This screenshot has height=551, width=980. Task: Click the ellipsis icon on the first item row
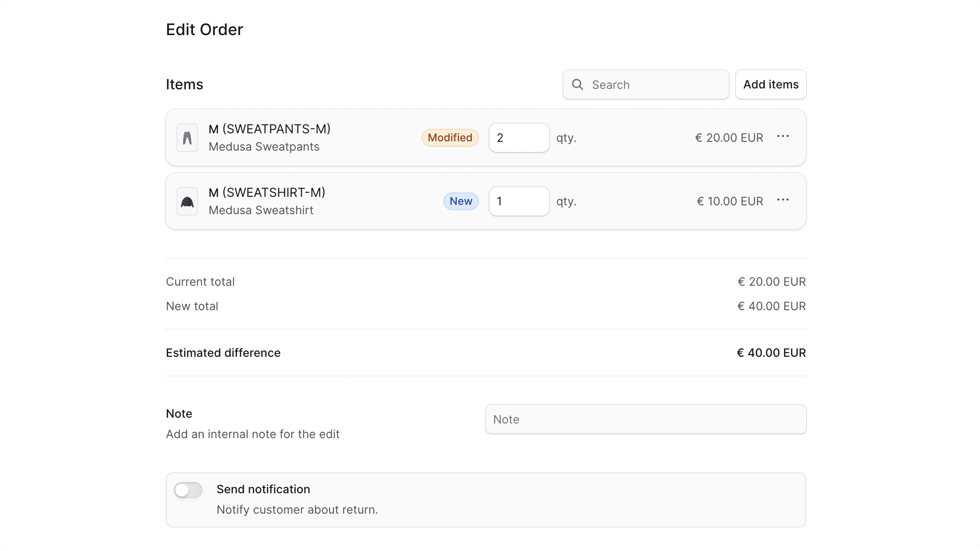(x=783, y=137)
